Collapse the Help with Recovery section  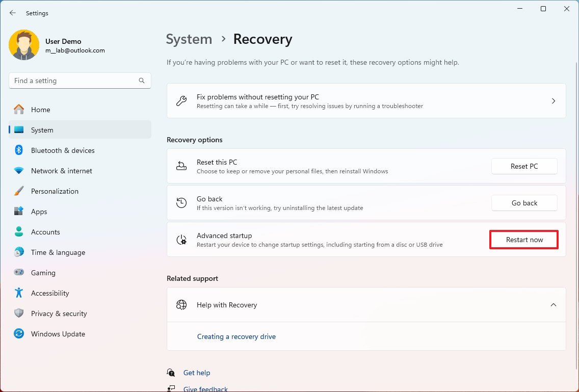coord(554,304)
